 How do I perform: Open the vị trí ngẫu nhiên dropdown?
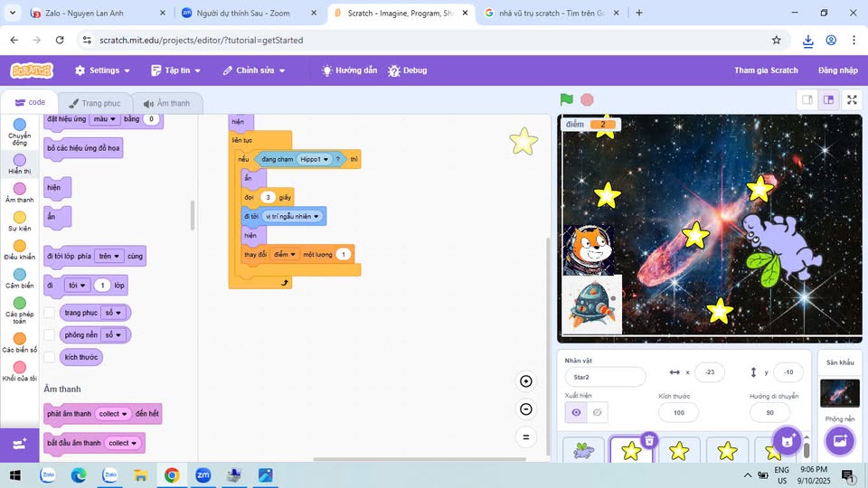tap(292, 216)
